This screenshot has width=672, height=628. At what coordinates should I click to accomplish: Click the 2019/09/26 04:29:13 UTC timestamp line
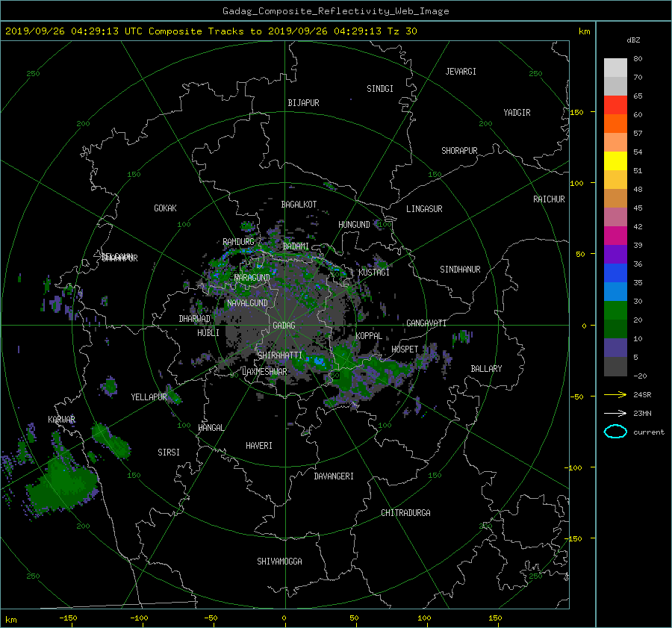click(211, 31)
